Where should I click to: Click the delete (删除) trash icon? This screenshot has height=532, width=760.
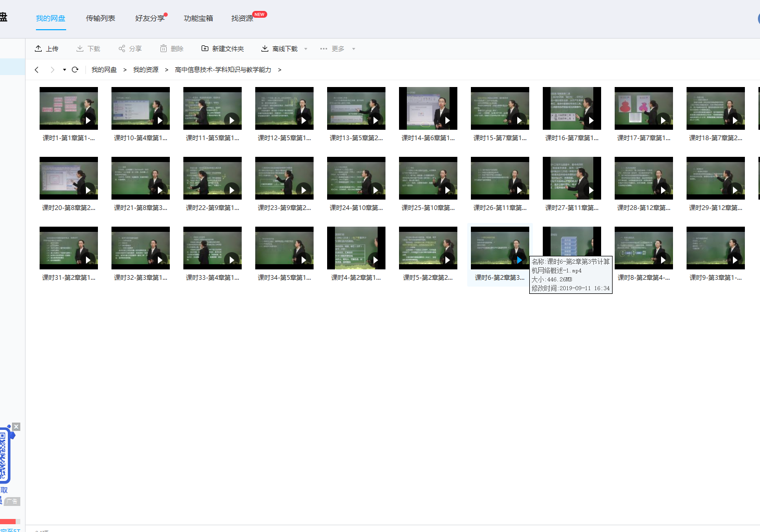click(x=164, y=48)
